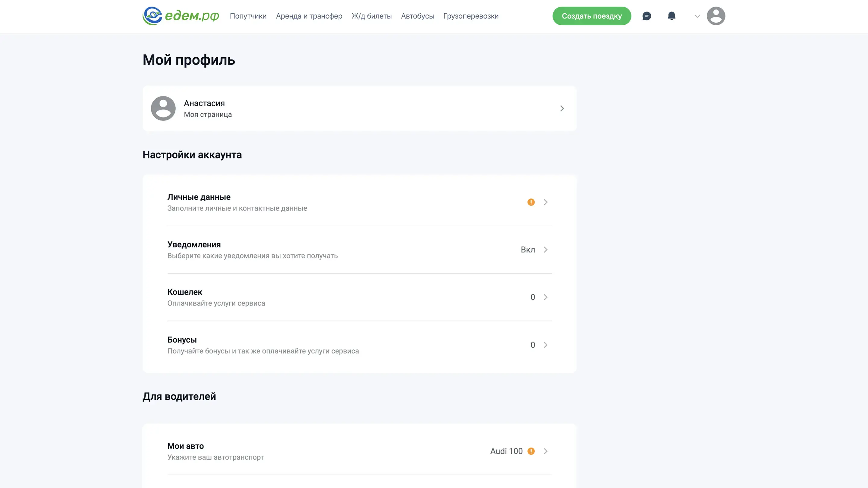This screenshot has width=868, height=488.
Task: Click Анастасия's profile avatar picture
Action: (163, 108)
